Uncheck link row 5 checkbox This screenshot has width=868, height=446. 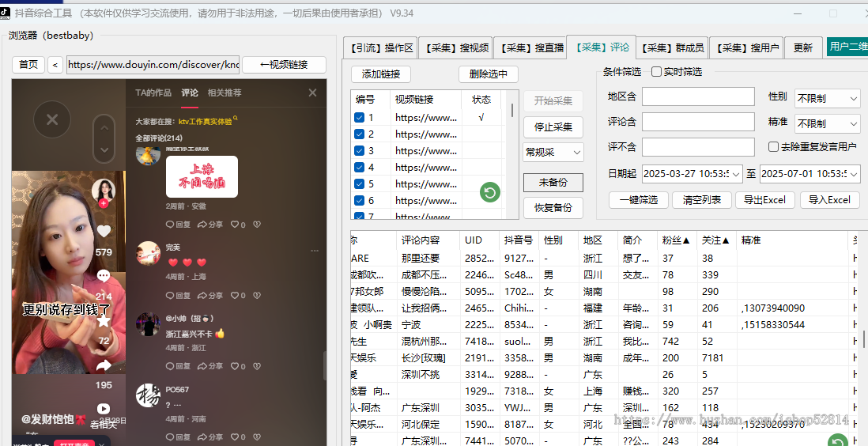(359, 184)
